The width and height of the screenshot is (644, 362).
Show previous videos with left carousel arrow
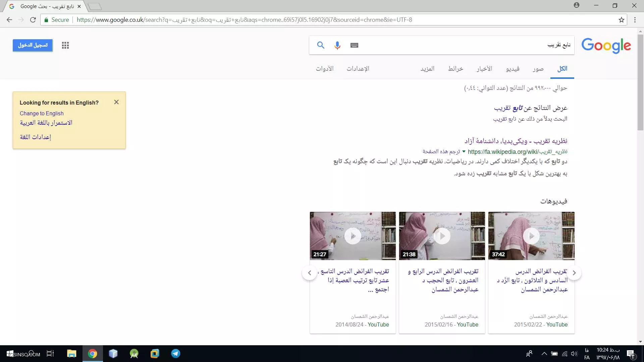pyautogui.click(x=310, y=273)
